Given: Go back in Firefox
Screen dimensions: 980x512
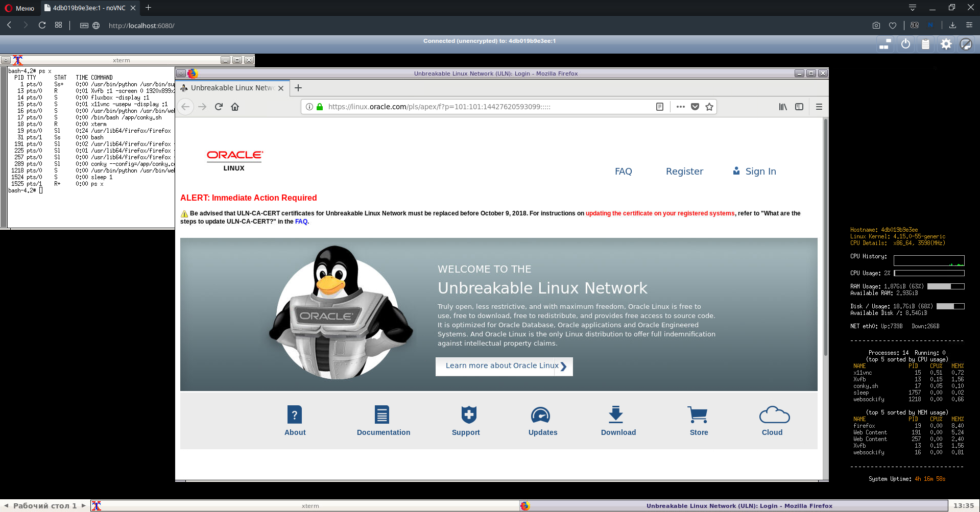Looking at the screenshot, I should pos(185,107).
